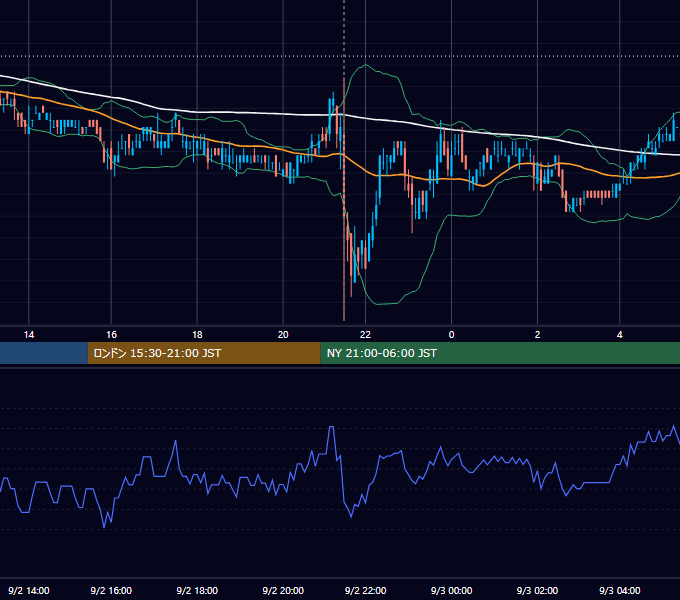
Task: Click the vertical dotted crosshair line marker
Action: click(x=344, y=160)
